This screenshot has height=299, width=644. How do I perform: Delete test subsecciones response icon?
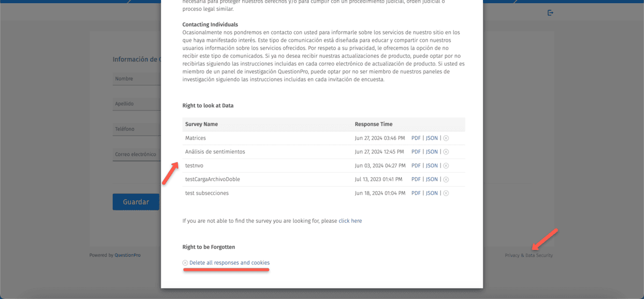click(446, 193)
